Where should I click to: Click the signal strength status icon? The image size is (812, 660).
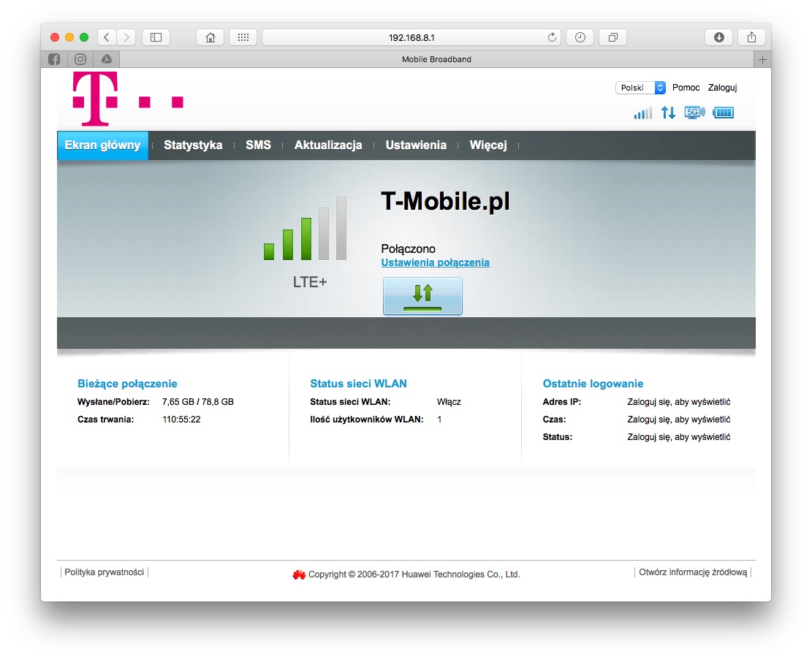click(642, 113)
